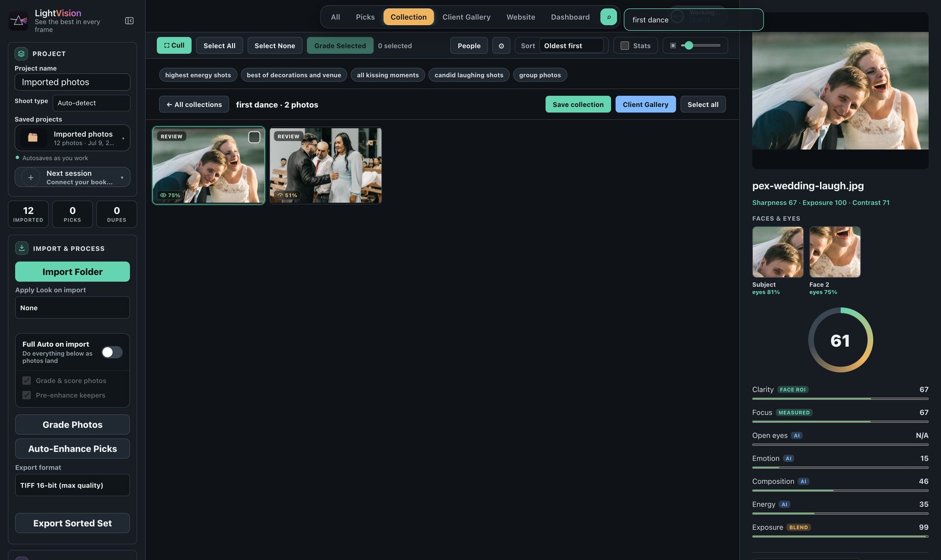
Task: Switch to the Picks tab
Action: click(365, 17)
